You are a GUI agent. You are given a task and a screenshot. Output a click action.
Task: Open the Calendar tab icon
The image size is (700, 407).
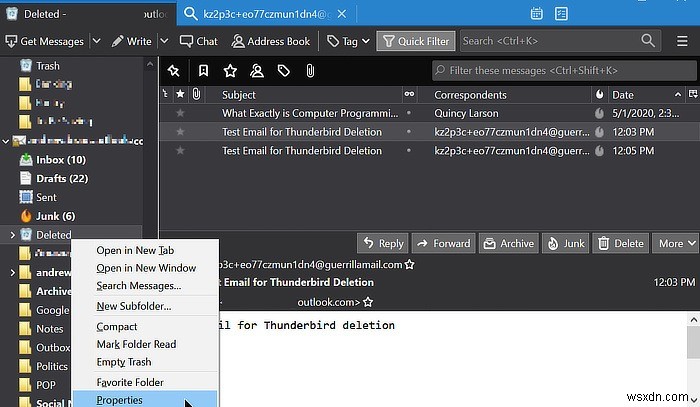click(536, 14)
